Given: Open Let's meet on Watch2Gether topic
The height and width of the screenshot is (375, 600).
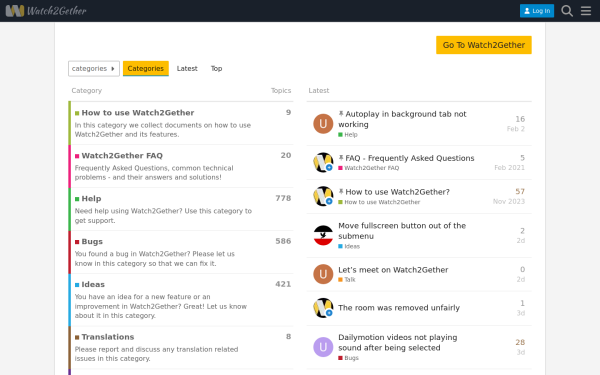Looking at the screenshot, I should coord(393,270).
